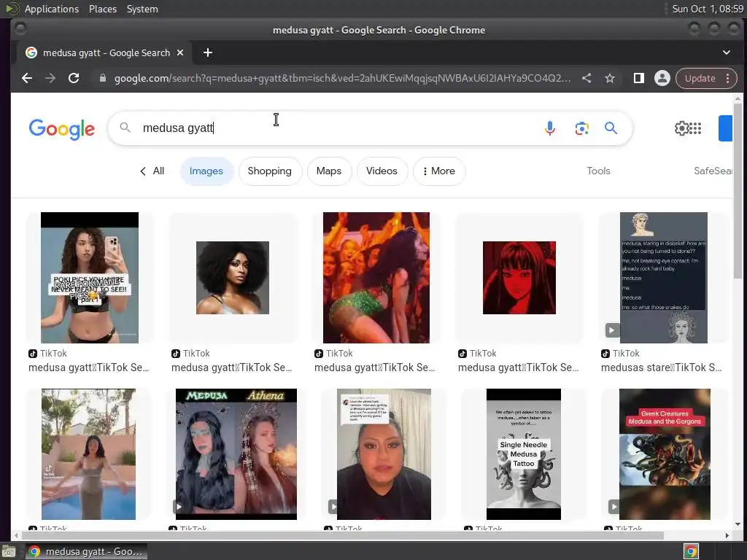Close the medusa gyatt Google Search tab
The image size is (747, 560).
tap(180, 52)
